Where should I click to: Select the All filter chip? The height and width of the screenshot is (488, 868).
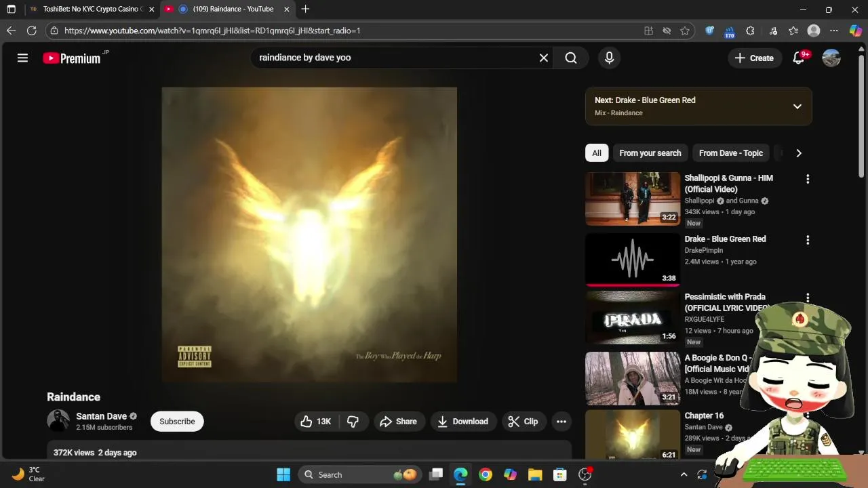[x=597, y=153]
